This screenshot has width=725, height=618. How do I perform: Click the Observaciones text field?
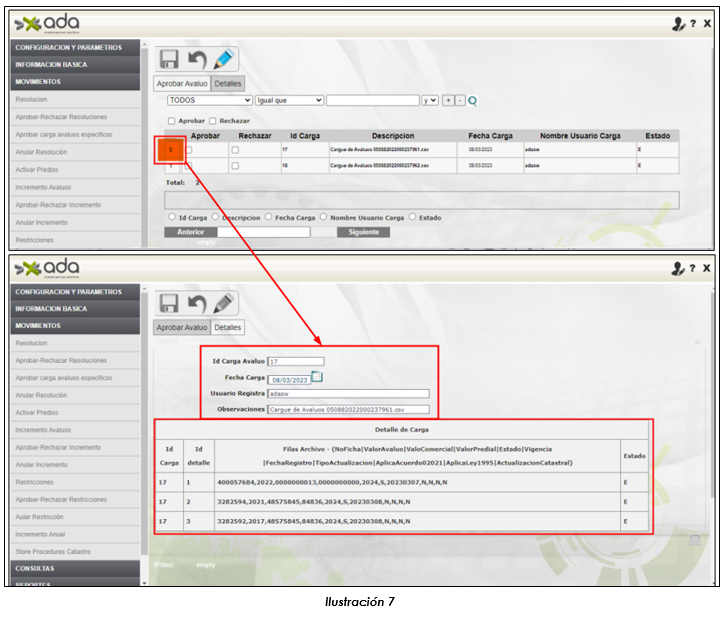click(x=348, y=409)
